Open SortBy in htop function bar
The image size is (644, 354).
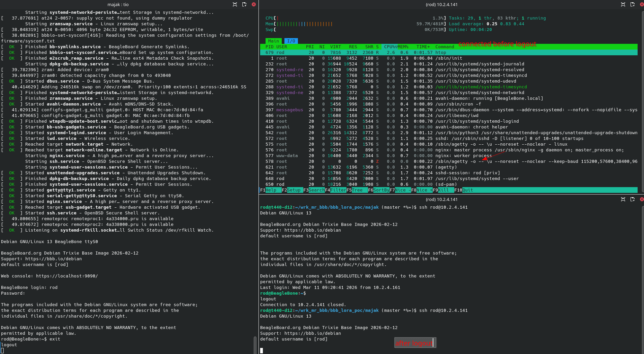point(381,190)
